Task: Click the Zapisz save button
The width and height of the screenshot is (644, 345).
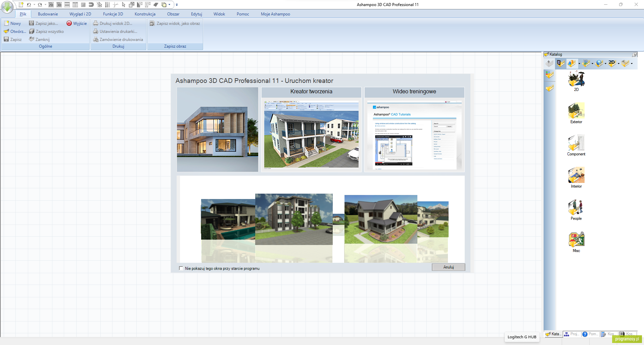Action: pos(13,40)
